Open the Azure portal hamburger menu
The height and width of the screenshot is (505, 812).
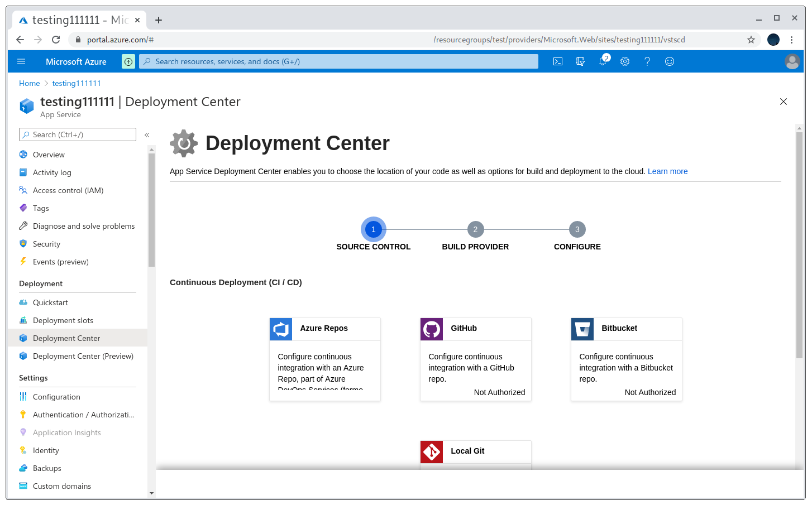click(x=21, y=61)
